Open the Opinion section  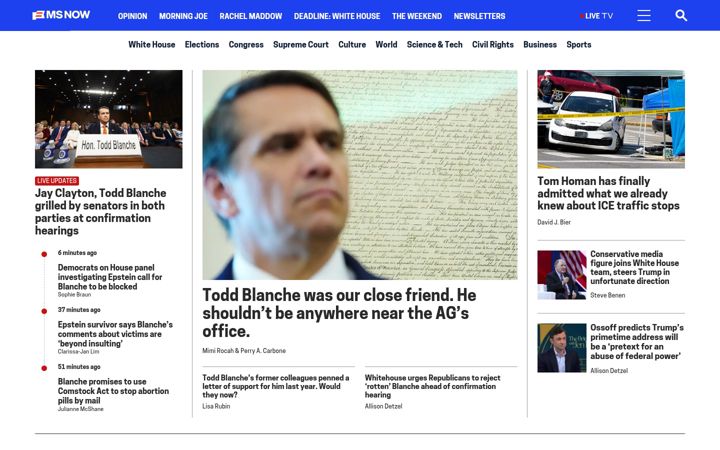tap(132, 16)
